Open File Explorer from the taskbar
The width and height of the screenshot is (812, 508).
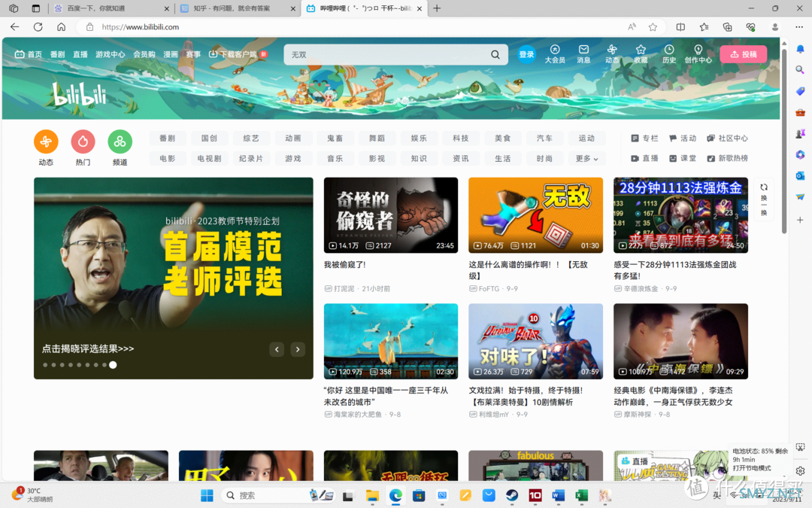click(x=372, y=495)
